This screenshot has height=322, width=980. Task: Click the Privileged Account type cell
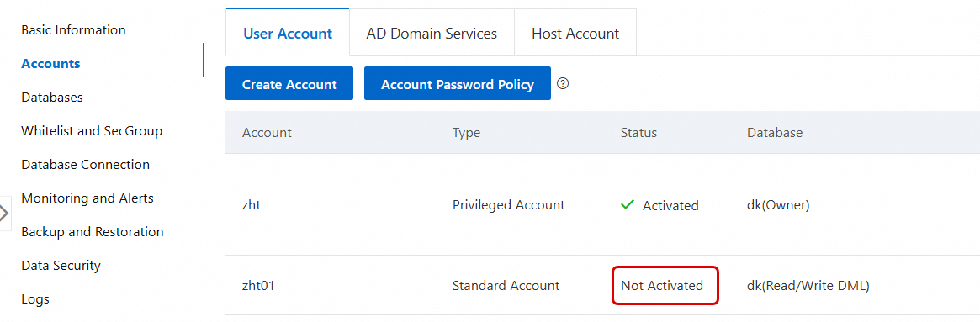coord(509,205)
